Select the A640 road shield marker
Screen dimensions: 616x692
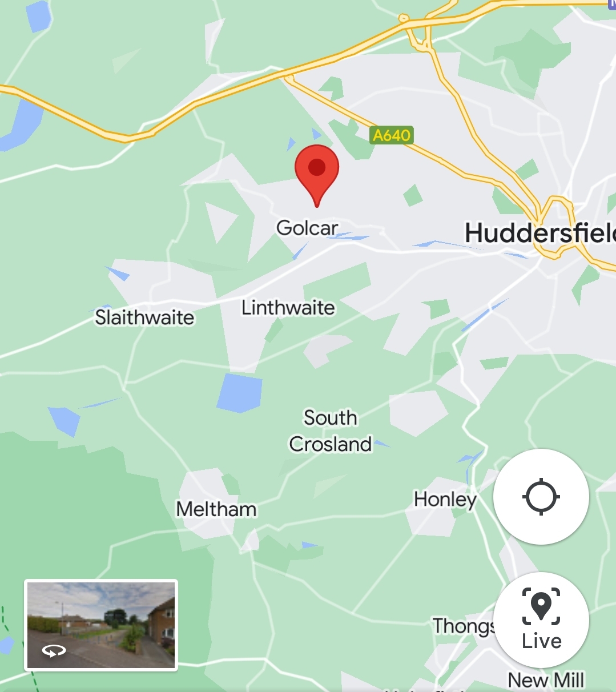pos(391,135)
